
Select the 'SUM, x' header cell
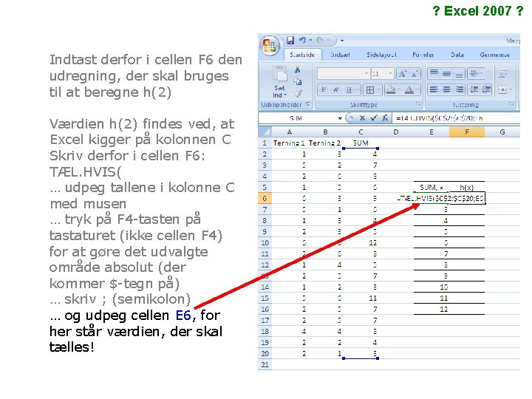click(432, 187)
